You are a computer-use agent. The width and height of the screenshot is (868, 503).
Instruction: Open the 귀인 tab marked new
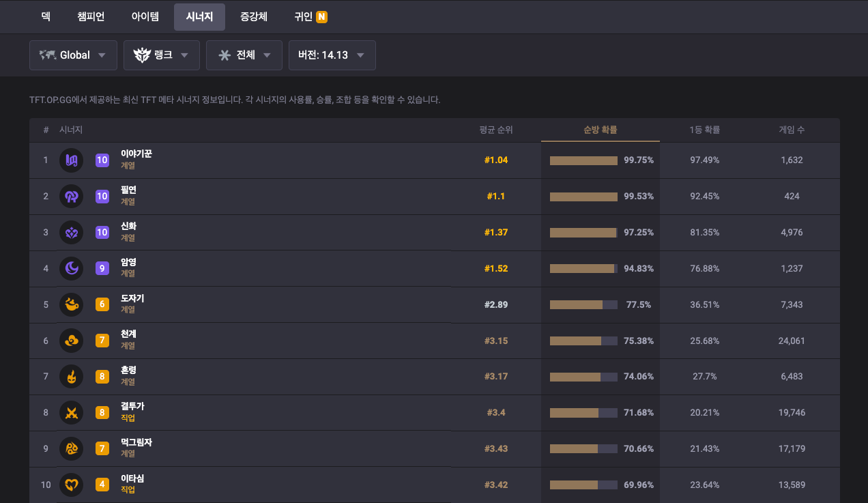click(310, 16)
